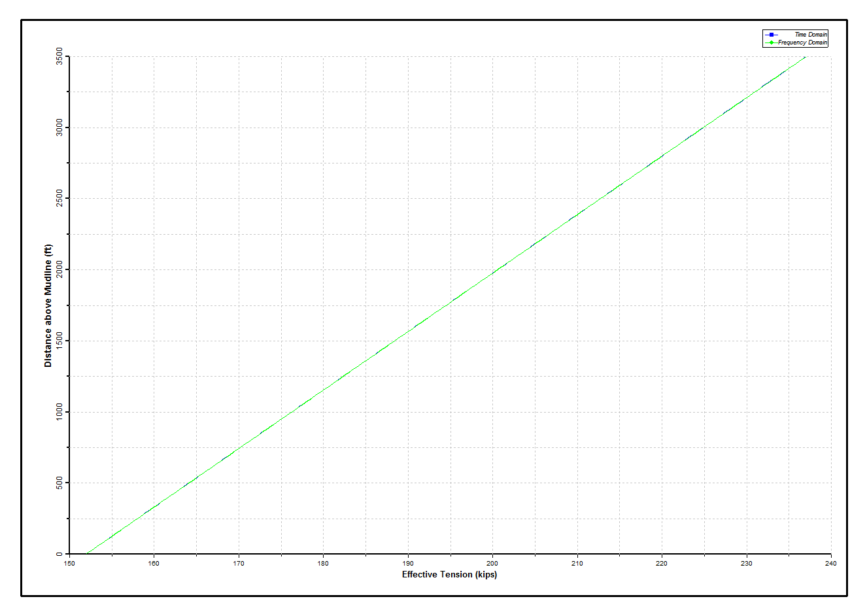Viewport: 867px width, 616px height.
Task: Click the x-axis tick label 150
Action: click(69, 563)
